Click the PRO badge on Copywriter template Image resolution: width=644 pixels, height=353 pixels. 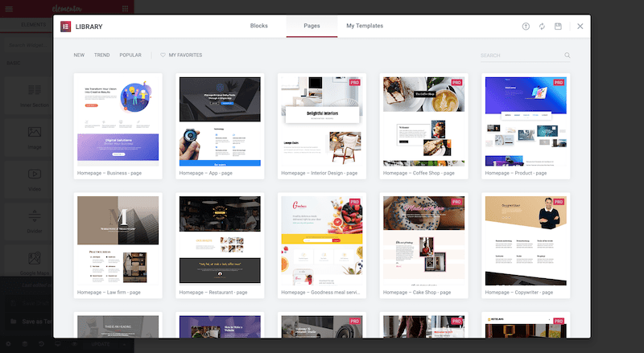pyautogui.click(x=558, y=202)
